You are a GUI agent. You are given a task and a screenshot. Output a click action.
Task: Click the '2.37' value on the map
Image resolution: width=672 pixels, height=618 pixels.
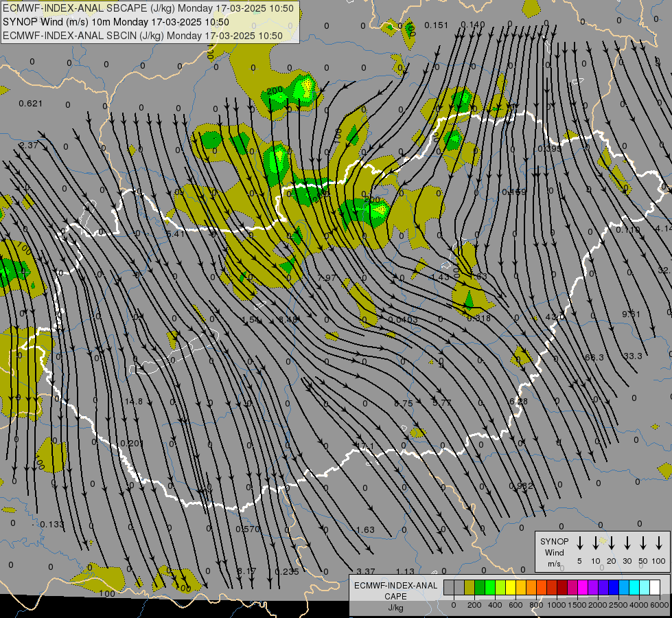(x=30, y=146)
